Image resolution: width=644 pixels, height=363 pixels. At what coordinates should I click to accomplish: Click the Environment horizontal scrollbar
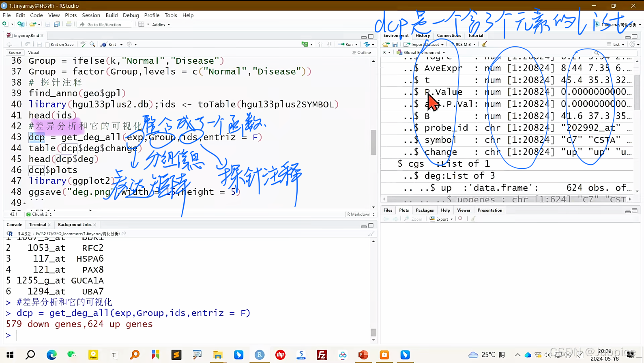click(507, 199)
